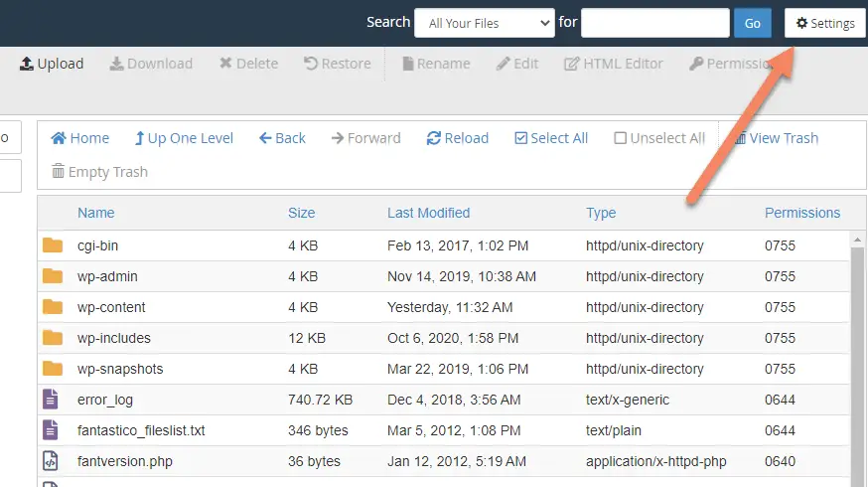The width and height of the screenshot is (868, 487).
Task: Go to Home with the house icon
Action: [59, 138]
